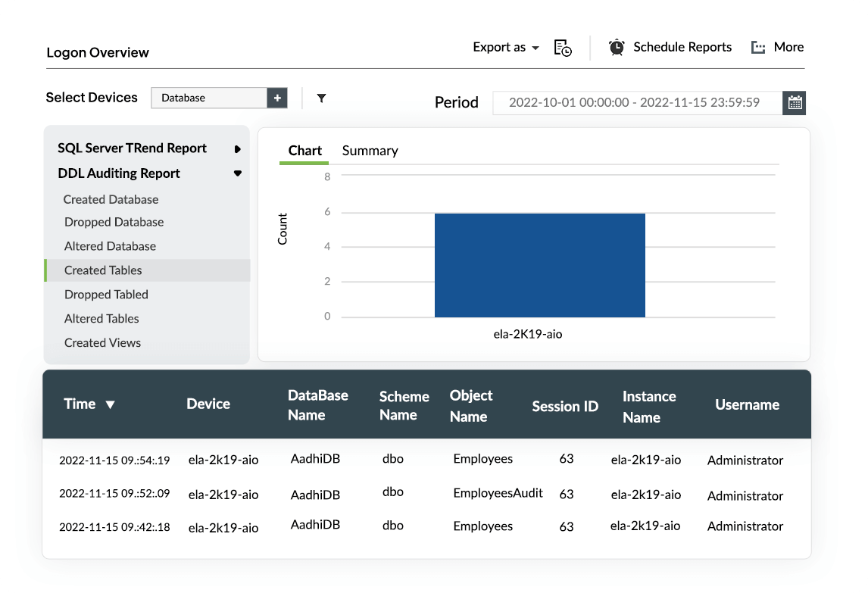Open the Altered Tables report
This screenshot has width=868, height=593.
pos(101,319)
